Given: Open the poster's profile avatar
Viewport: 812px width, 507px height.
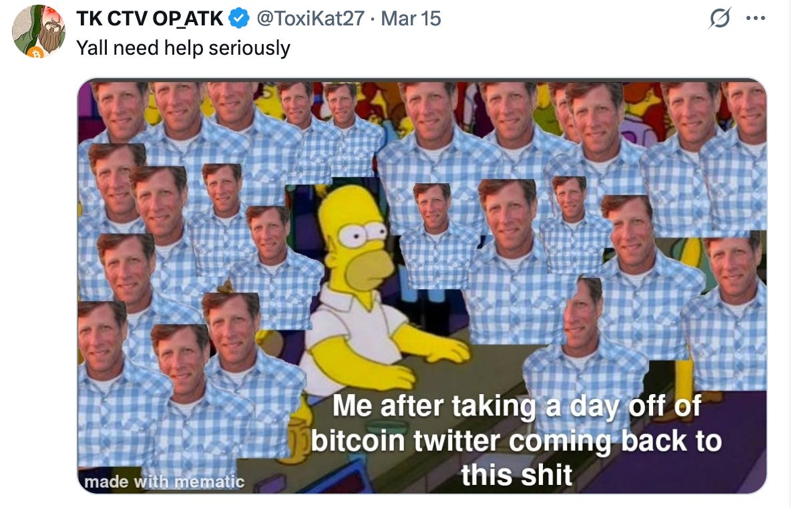Looking at the screenshot, I should pos(39,31).
